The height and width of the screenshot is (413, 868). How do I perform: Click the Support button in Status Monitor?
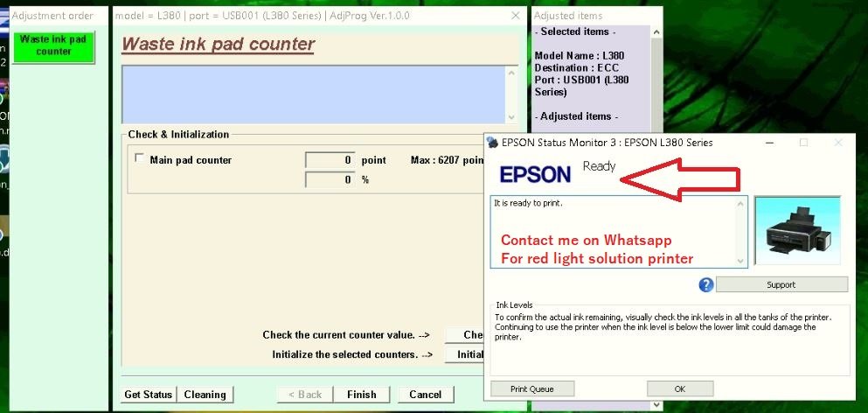[x=781, y=285]
